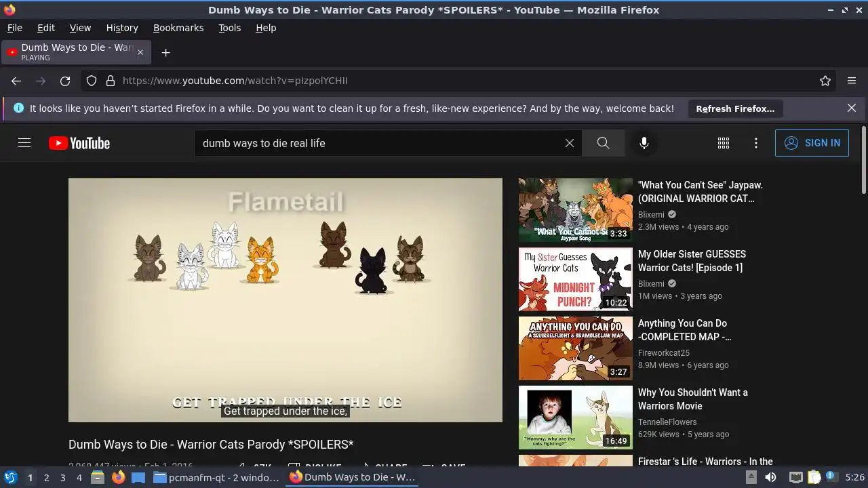
Task: Clear the YouTube search query
Action: (x=570, y=143)
